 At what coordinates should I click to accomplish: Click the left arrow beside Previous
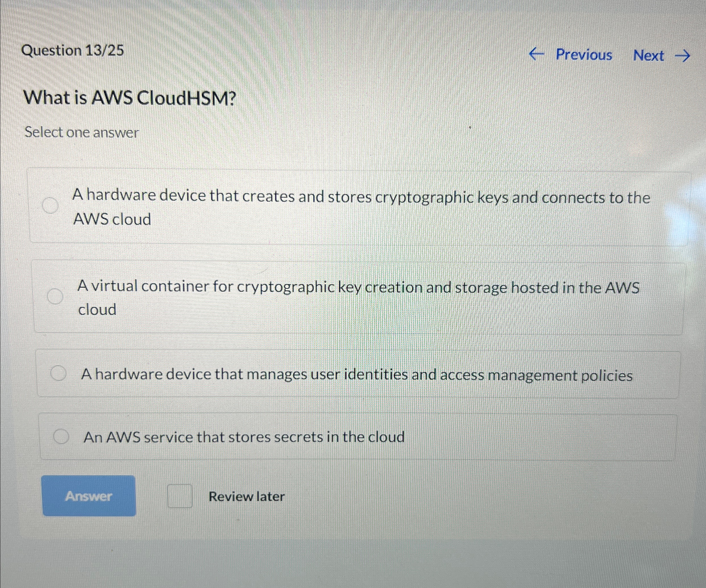(x=537, y=54)
